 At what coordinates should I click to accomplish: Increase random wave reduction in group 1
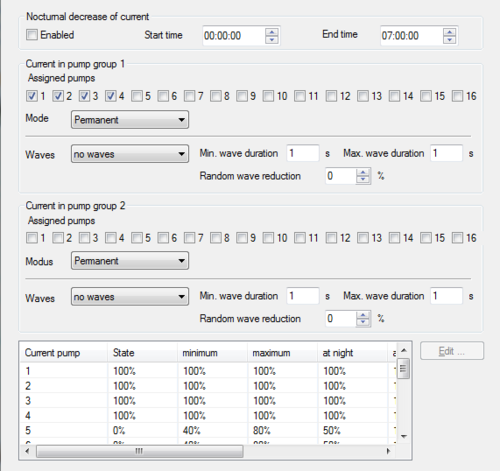pos(363,172)
